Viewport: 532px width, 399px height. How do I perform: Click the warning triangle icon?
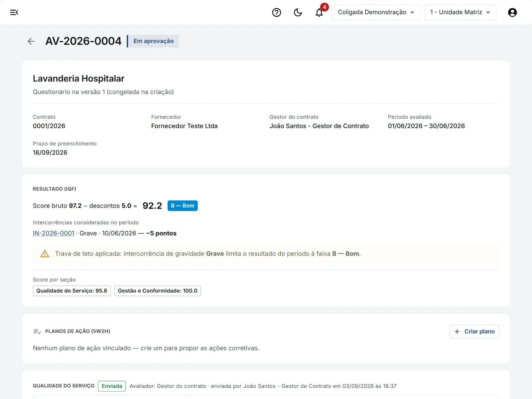pyautogui.click(x=45, y=254)
